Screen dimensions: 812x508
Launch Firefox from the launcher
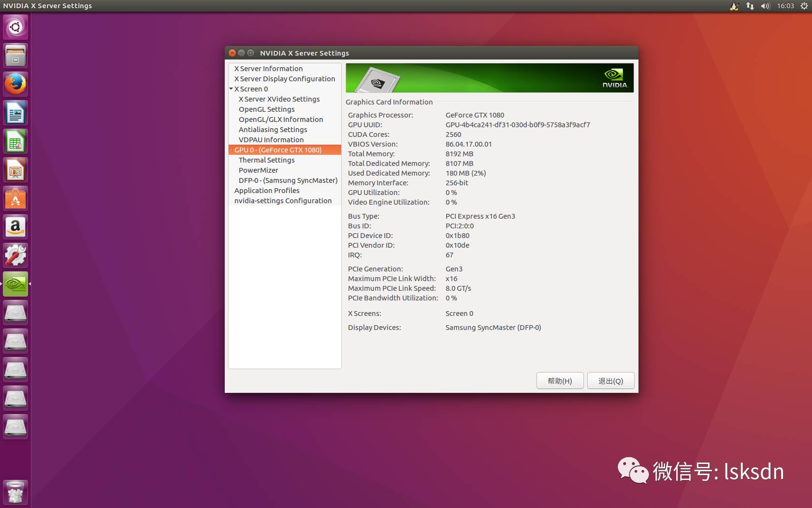tap(15, 83)
